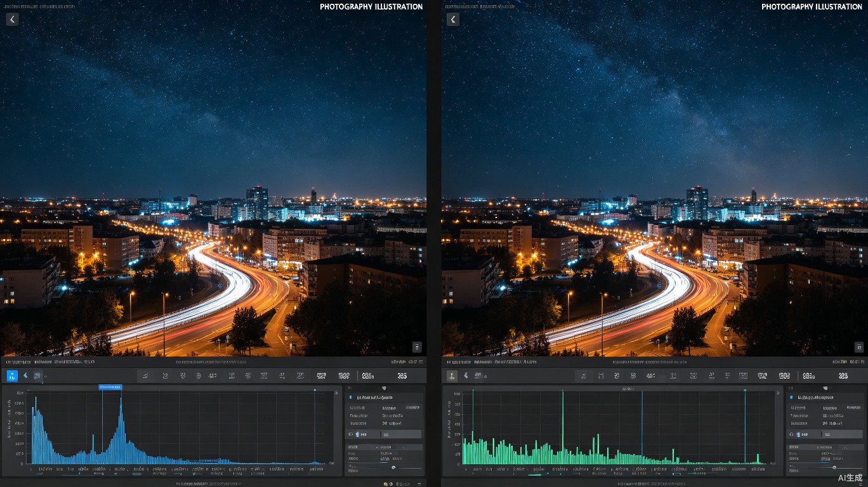Select the gray highlighted tool in right panel toolbar
This screenshot has width=868, height=487.
click(452, 376)
